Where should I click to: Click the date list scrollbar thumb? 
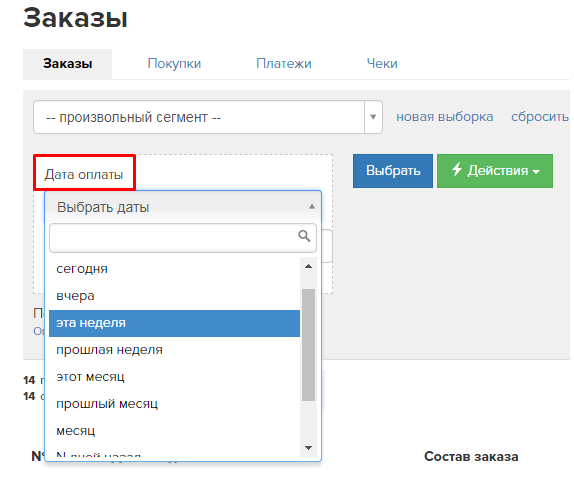click(309, 345)
